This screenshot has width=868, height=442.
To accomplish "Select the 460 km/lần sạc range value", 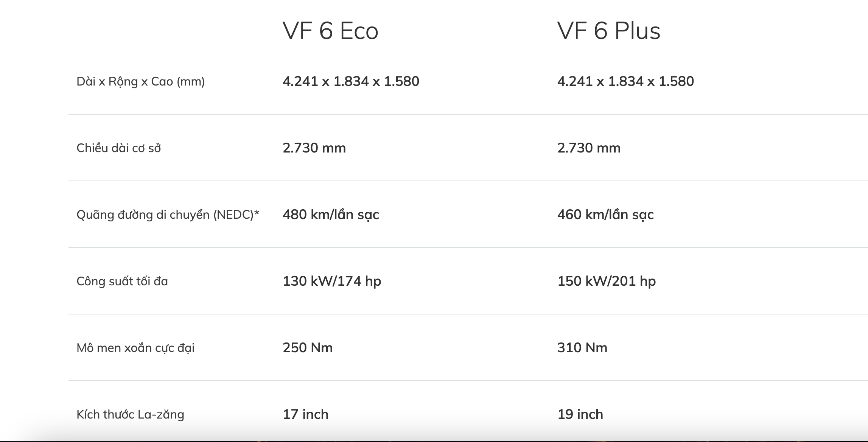I will 605,215.
